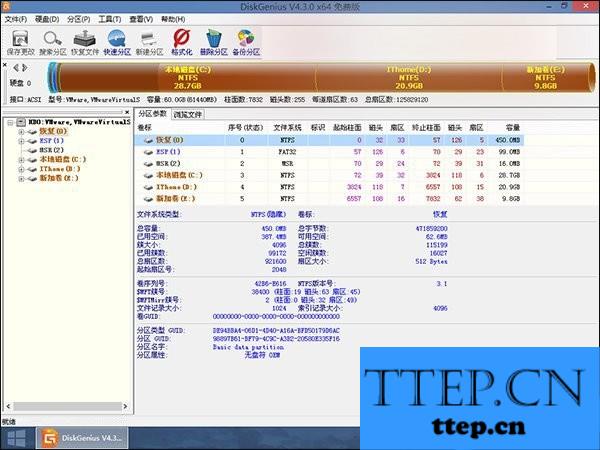600x450 pixels.
Task: Click the 9.8GB capacity cell
Action: point(511,199)
